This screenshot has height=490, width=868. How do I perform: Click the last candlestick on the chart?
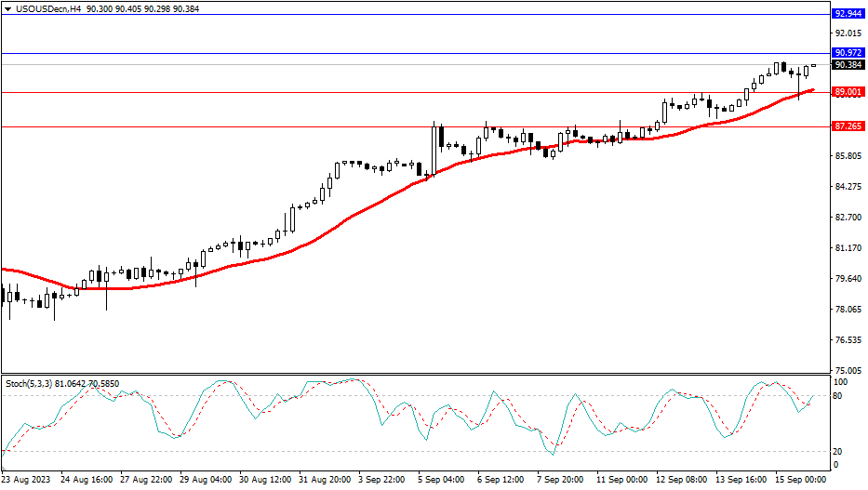pos(814,65)
